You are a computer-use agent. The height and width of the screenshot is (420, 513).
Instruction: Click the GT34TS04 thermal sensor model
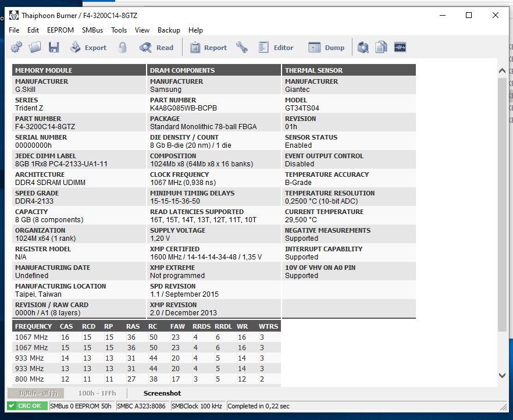pyautogui.click(x=302, y=108)
